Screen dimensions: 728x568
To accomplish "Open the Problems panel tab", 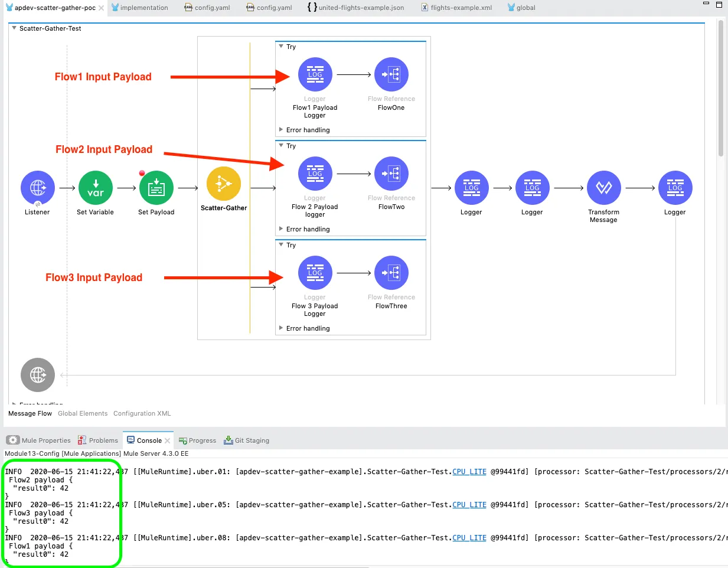I will [98, 440].
